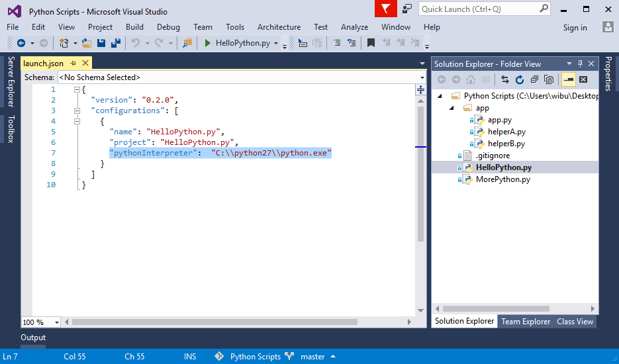Start HelloPython.py with the green play button
The width and height of the screenshot is (619, 364).
pyautogui.click(x=207, y=43)
